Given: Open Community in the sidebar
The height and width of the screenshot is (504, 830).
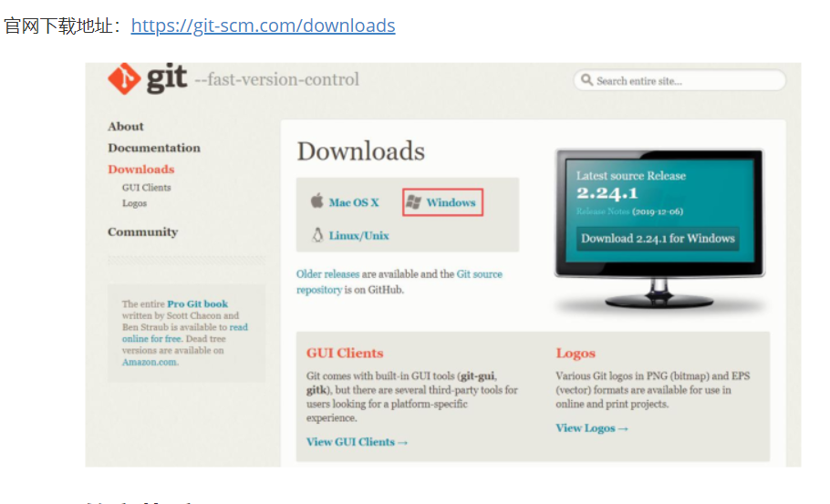Looking at the screenshot, I should click(143, 231).
